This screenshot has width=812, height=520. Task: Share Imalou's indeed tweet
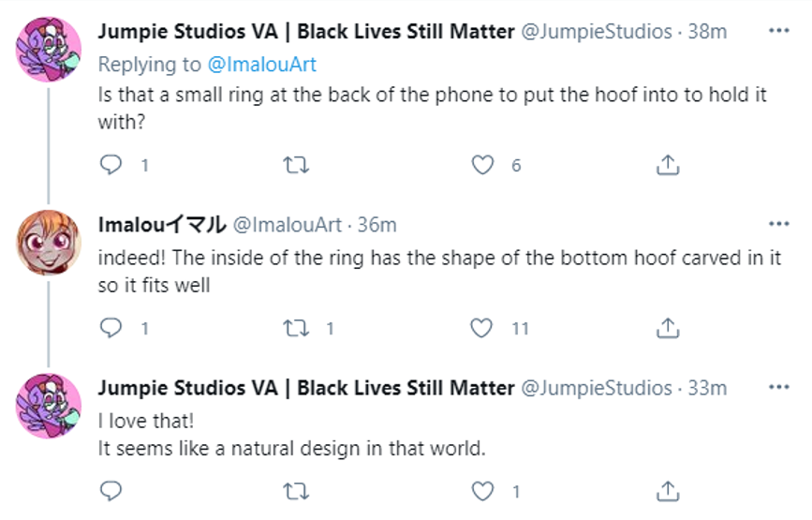(667, 328)
